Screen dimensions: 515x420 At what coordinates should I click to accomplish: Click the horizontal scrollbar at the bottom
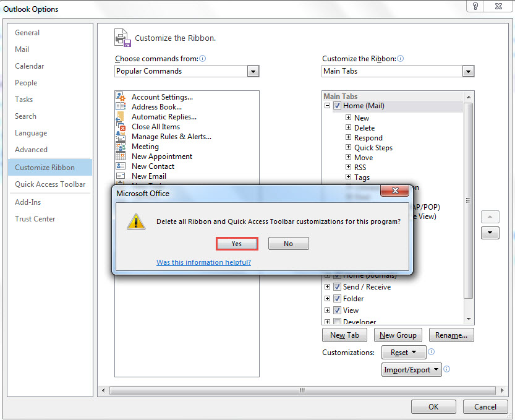(x=302, y=390)
